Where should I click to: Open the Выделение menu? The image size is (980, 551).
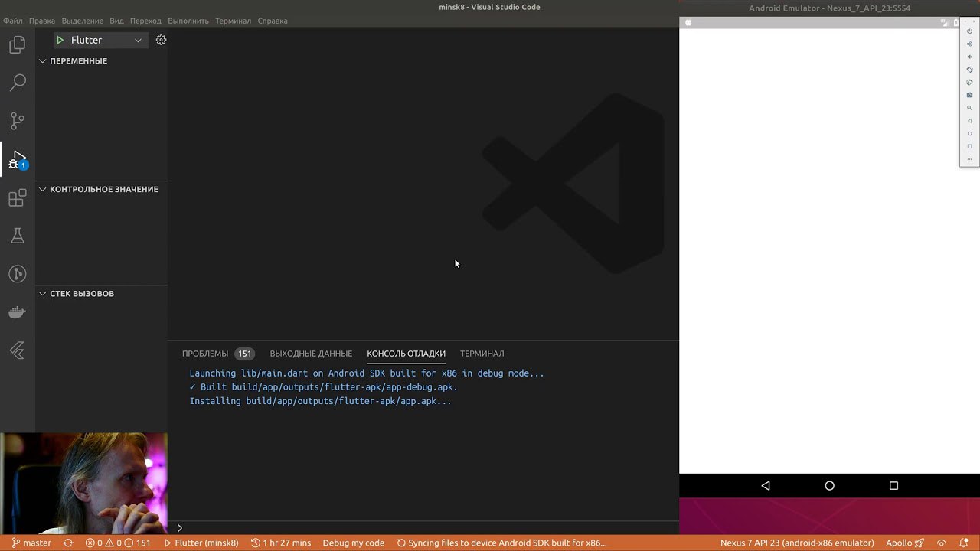point(83,21)
